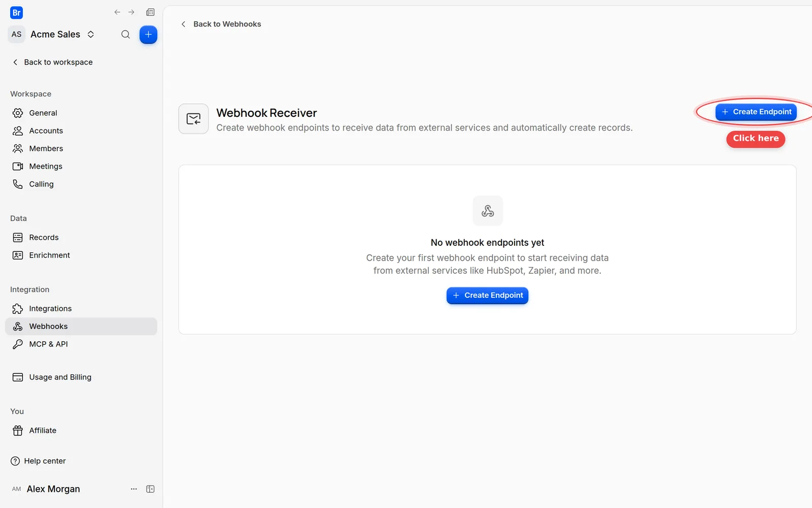Click the 'Webhook Receiver' title text
Viewport: 812px width, 508px height.
click(266, 113)
